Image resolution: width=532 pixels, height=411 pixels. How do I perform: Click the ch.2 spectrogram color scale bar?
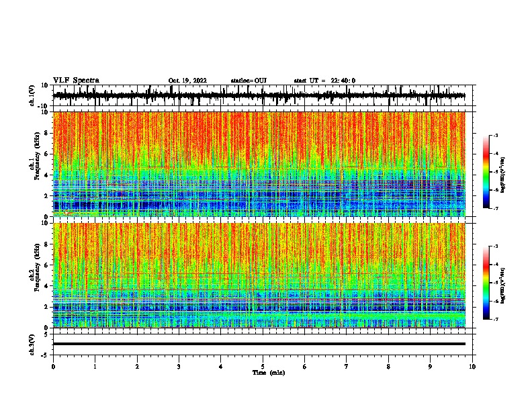click(x=486, y=283)
